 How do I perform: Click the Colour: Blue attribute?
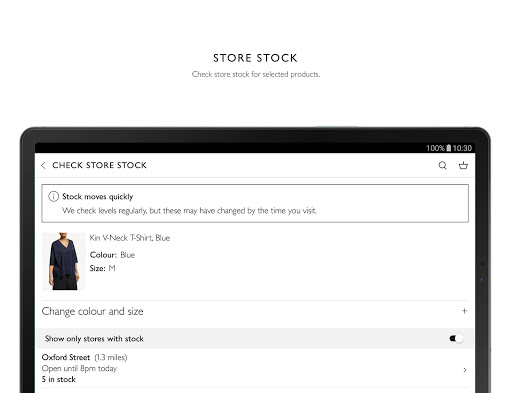[112, 255]
